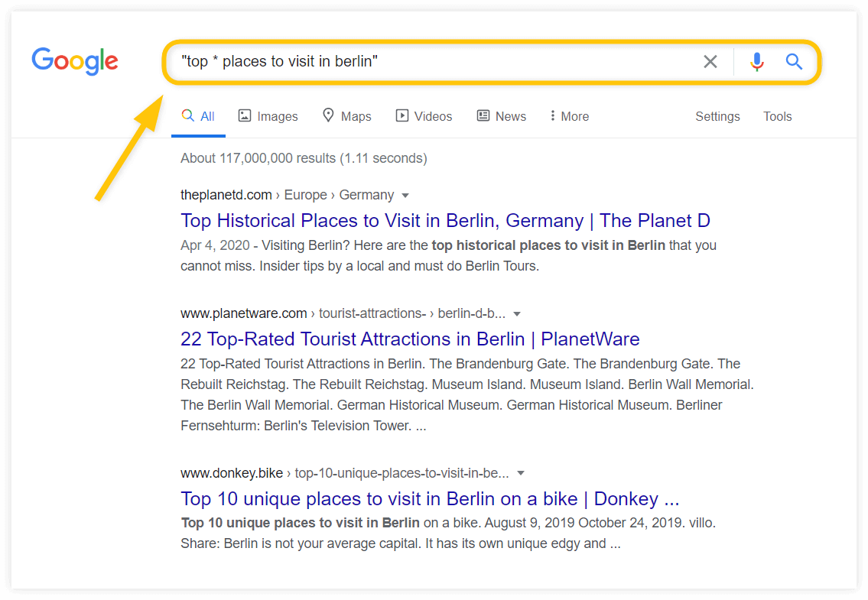Open News results via newspaper icon
The width and height of the screenshot is (868, 600).
pos(483,115)
